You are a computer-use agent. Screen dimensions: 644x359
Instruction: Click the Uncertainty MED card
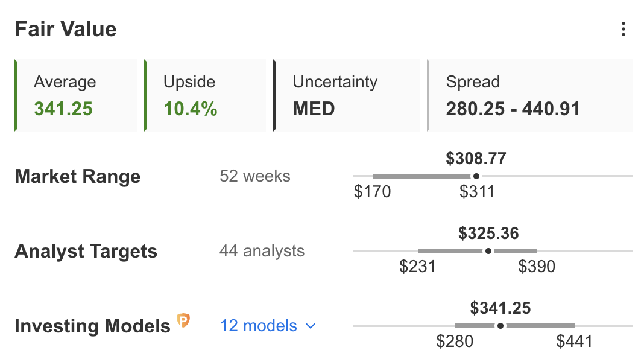click(347, 95)
